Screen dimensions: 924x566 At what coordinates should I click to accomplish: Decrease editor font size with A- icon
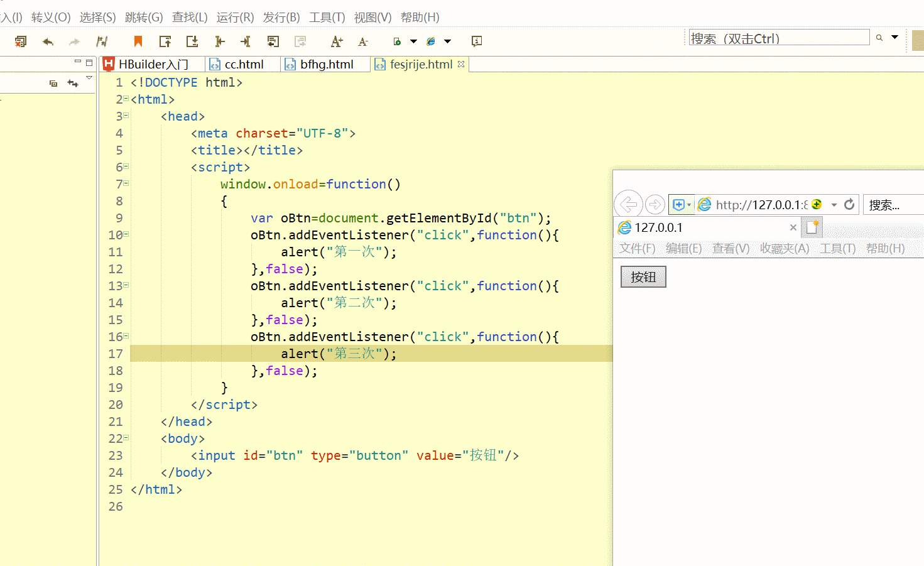click(362, 41)
